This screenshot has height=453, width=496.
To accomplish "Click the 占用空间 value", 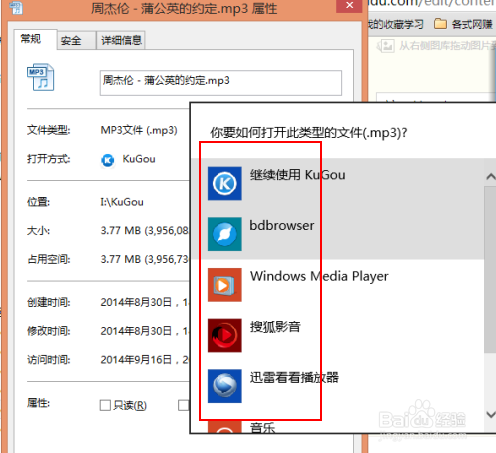I will pos(145,259).
